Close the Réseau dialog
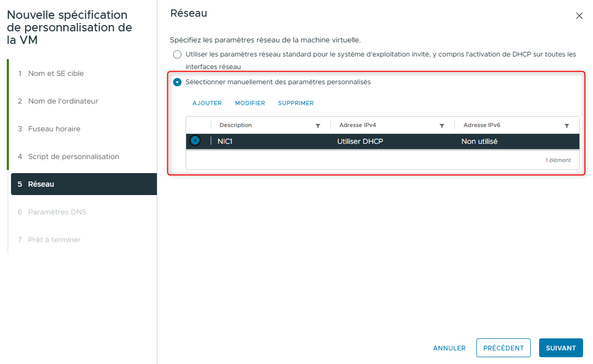The image size is (593, 364). click(579, 16)
